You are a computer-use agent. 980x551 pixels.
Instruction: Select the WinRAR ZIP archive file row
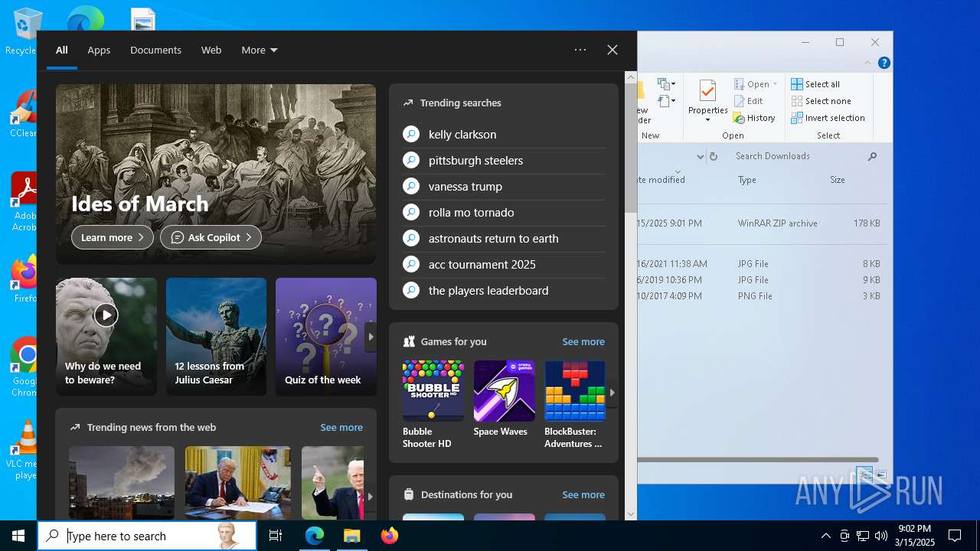(762, 223)
